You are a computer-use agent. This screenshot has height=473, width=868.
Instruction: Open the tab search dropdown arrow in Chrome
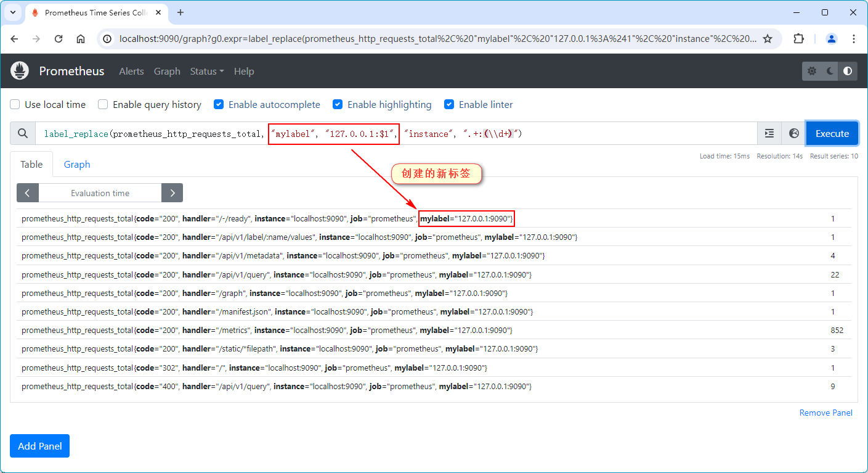tap(13, 12)
